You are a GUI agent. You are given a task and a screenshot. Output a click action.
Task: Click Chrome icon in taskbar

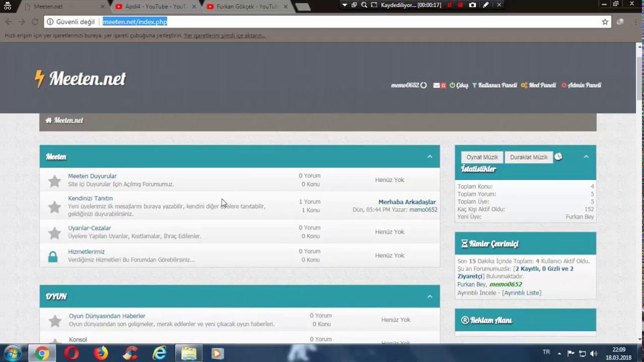coord(42,353)
